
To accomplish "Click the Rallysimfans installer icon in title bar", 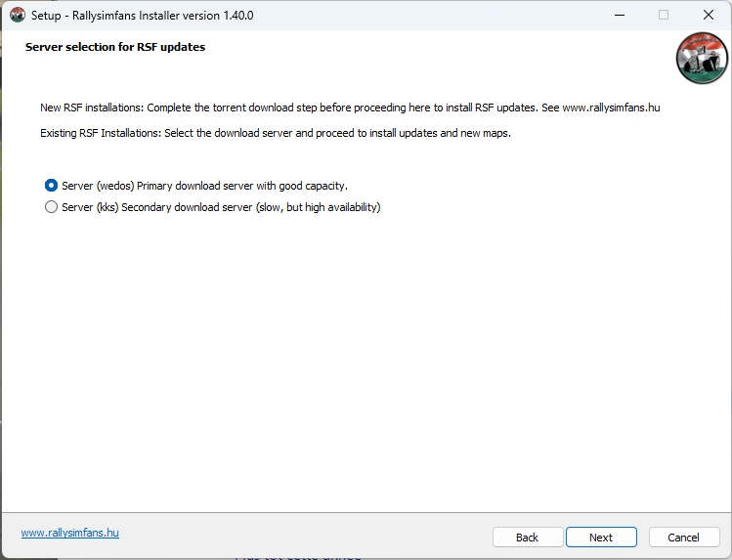I will 17,16.
